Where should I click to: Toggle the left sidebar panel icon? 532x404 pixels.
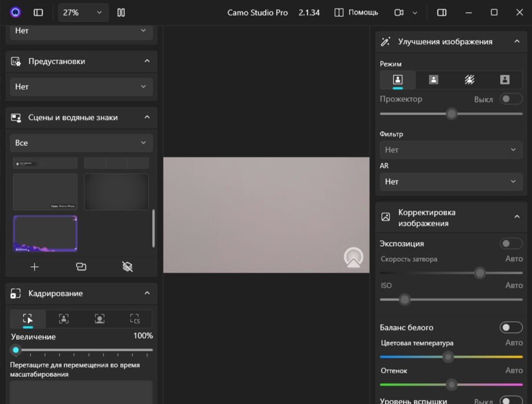38,13
